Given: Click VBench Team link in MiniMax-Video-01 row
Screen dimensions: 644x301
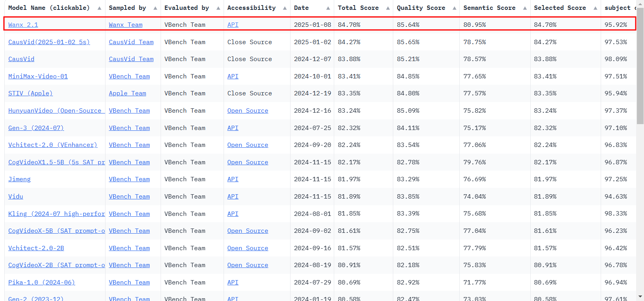Looking at the screenshot, I should 130,76.
